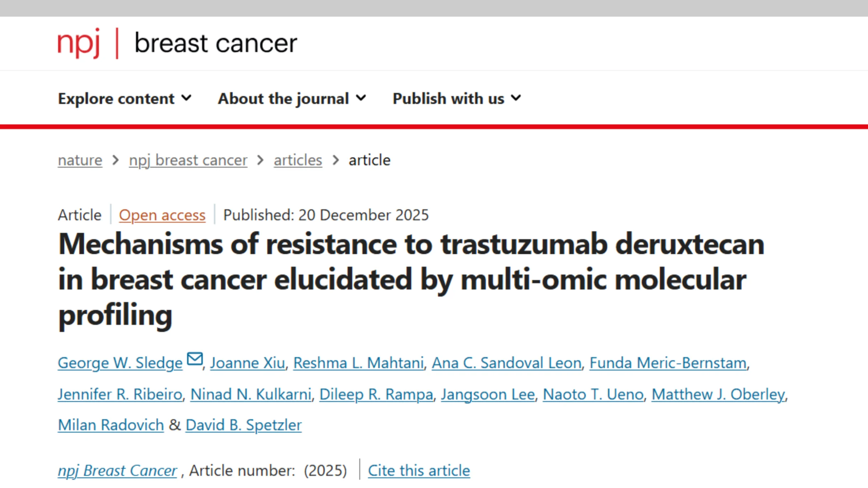Select the articles breadcrumb link
Image resolution: width=868 pixels, height=488 pixels.
tap(297, 160)
